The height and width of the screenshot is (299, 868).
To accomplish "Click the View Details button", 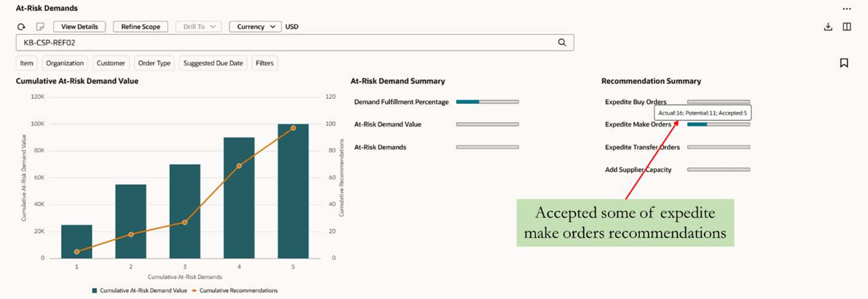I will [79, 27].
